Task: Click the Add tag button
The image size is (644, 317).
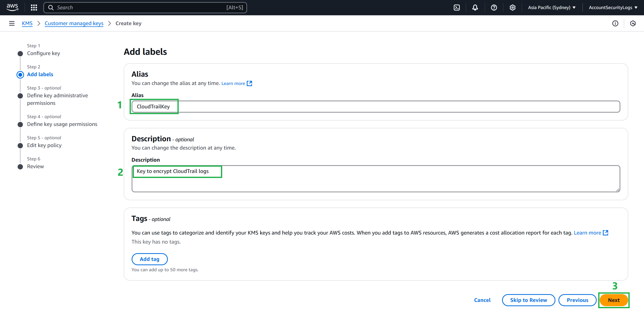Action: 149,259
